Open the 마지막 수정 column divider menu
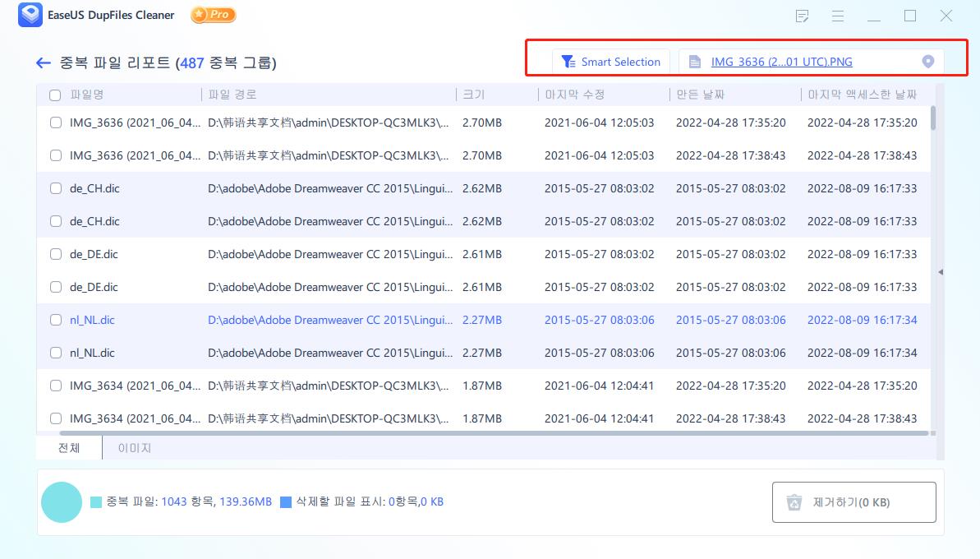 (x=539, y=95)
